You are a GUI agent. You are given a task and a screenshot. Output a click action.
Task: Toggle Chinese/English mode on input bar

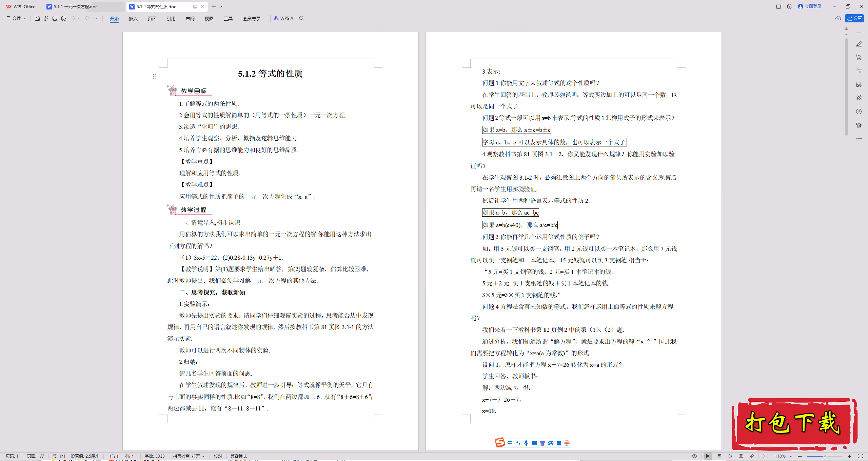pyautogui.click(x=510, y=443)
